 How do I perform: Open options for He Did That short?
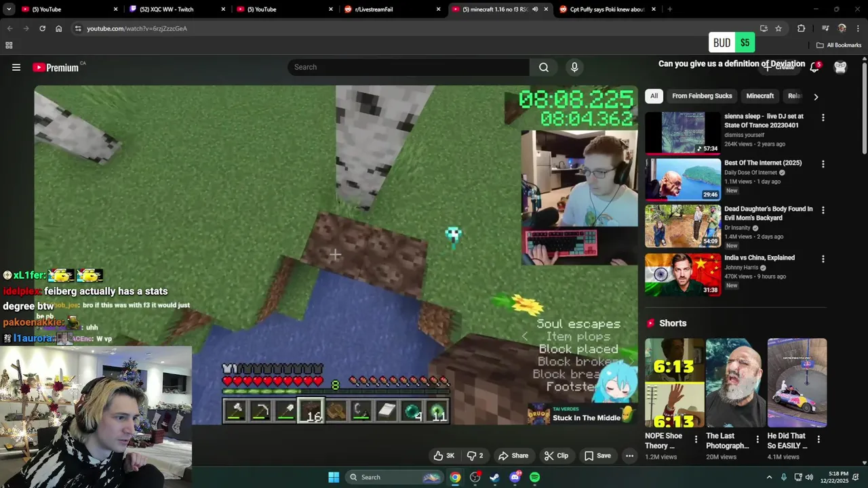point(818,439)
